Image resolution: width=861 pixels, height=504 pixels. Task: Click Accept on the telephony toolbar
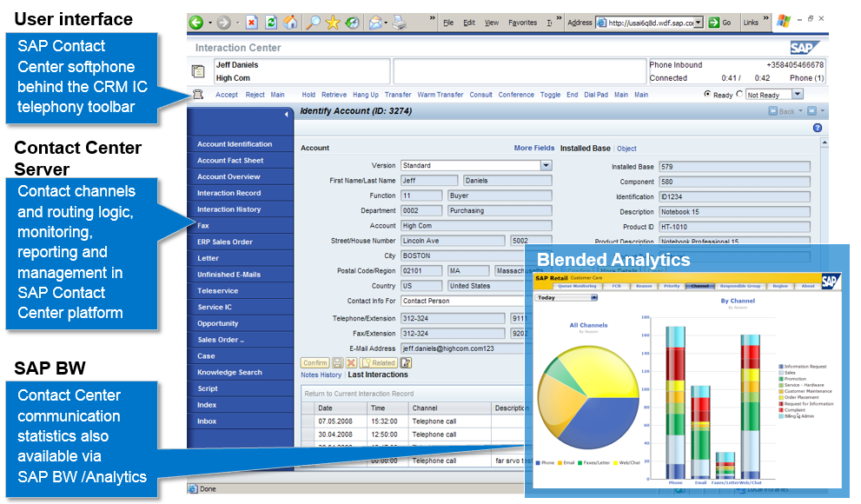(x=227, y=95)
